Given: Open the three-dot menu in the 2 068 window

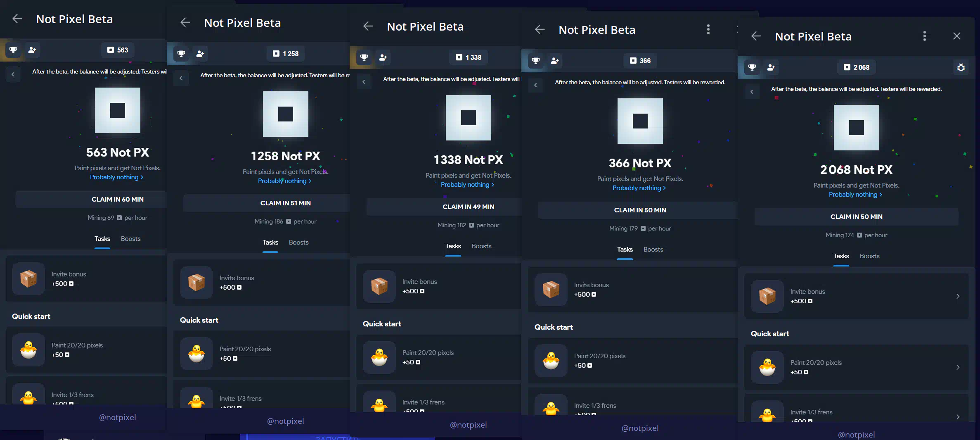Looking at the screenshot, I should point(925,36).
